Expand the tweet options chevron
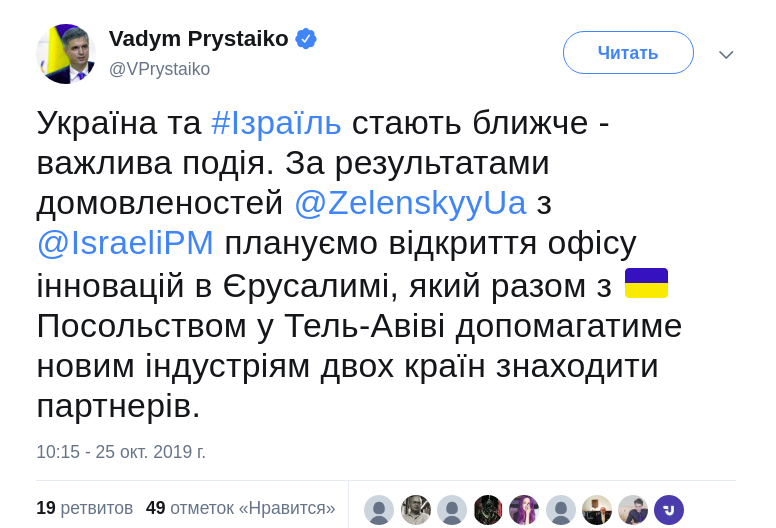The height and width of the screenshot is (528, 776). 726,54
